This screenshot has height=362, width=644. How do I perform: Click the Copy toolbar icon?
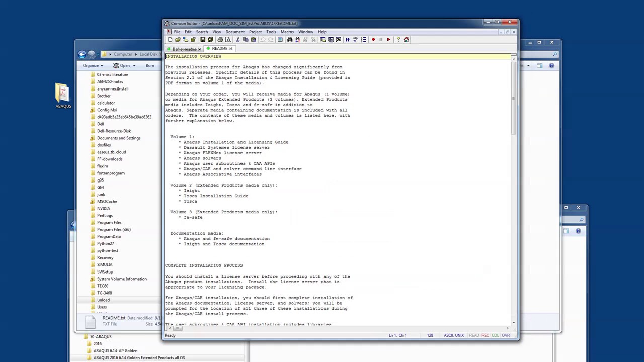(246, 39)
